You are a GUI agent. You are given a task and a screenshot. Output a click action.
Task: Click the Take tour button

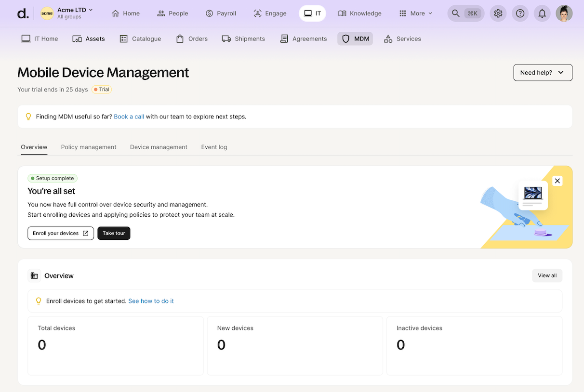[114, 234]
